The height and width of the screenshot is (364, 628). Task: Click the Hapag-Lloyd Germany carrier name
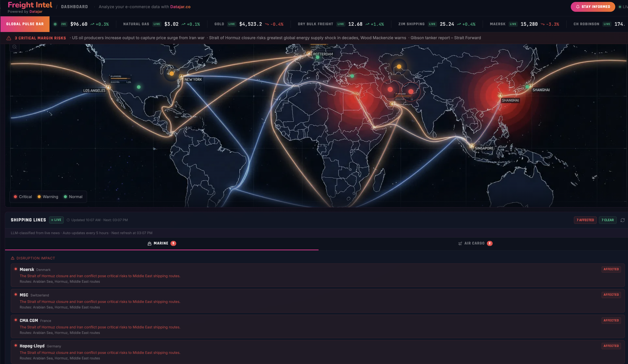click(32, 346)
